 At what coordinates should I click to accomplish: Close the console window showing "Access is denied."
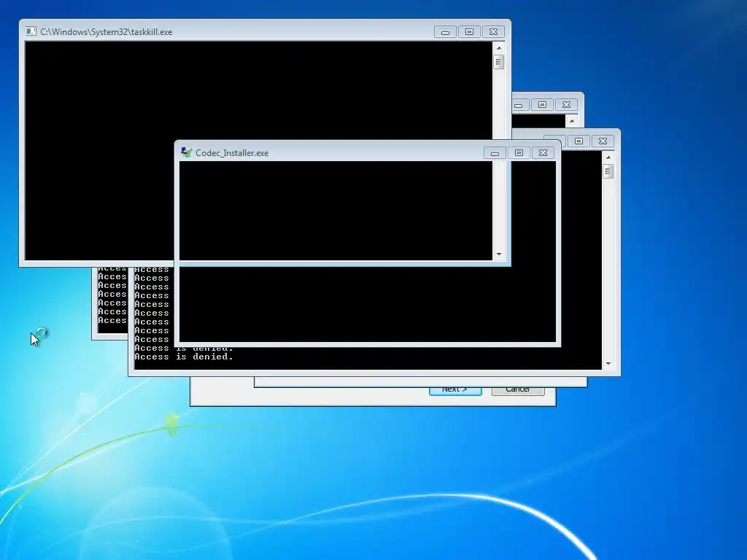[603, 141]
